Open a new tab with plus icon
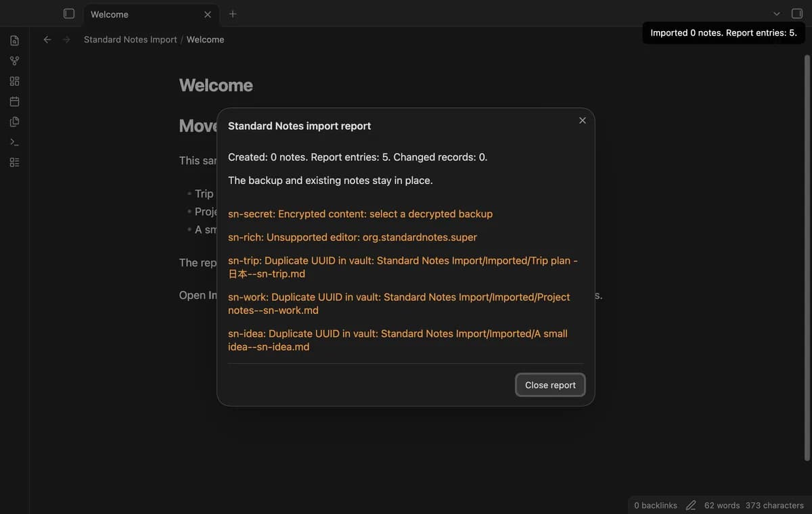Viewport: 812px width, 514px height. pyautogui.click(x=233, y=14)
